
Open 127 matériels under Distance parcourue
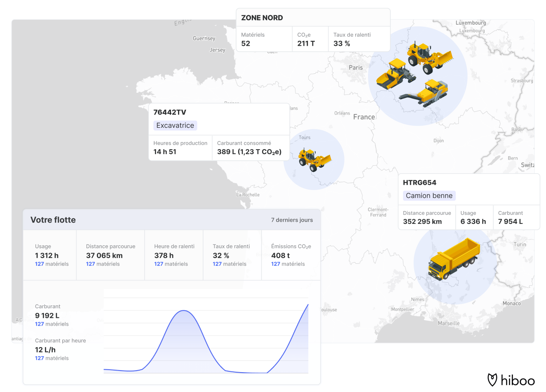(103, 264)
